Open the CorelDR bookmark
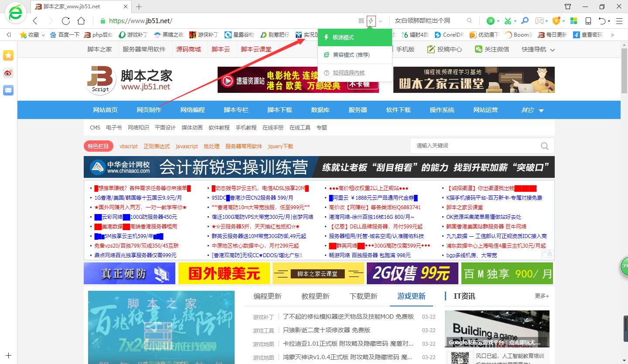Image resolution: width=628 pixels, height=364 pixels. pyautogui.click(x=449, y=35)
